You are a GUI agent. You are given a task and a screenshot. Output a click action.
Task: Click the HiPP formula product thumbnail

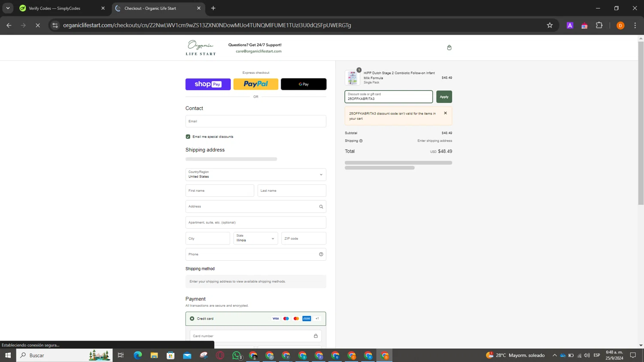pyautogui.click(x=352, y=78)
